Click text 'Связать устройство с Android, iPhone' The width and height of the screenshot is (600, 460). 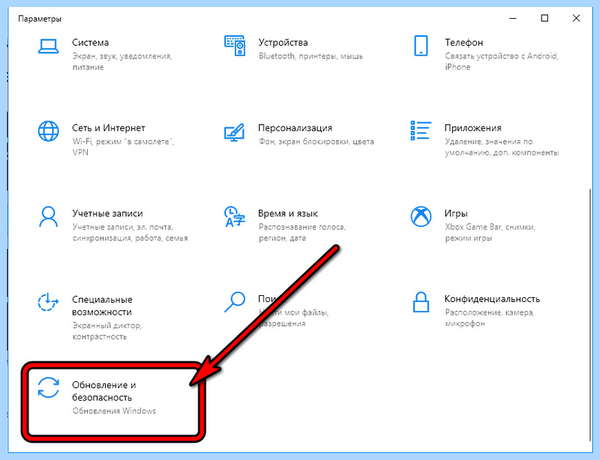pyautogui.click(x=502, y=61)
